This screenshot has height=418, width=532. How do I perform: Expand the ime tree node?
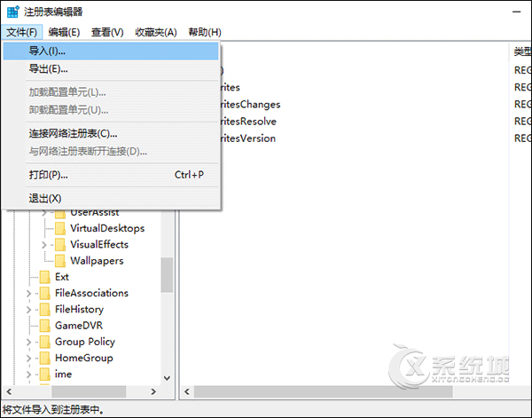(28, 375)
